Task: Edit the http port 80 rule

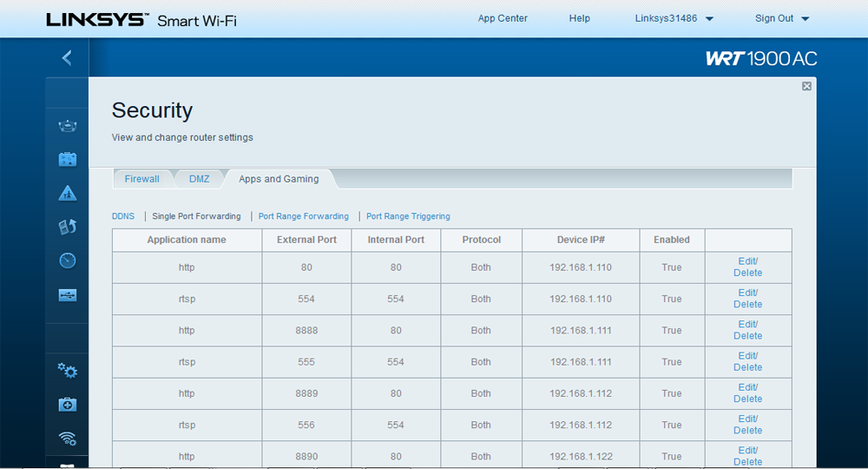Action: pyautogui.click(x=747, y=261)
